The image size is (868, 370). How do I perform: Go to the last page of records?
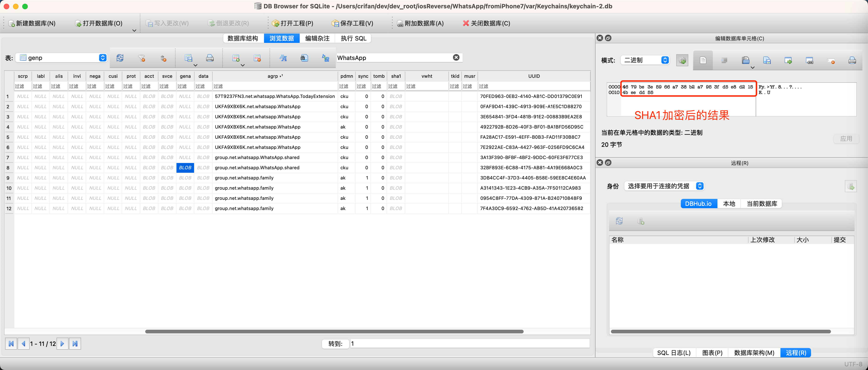75,343
